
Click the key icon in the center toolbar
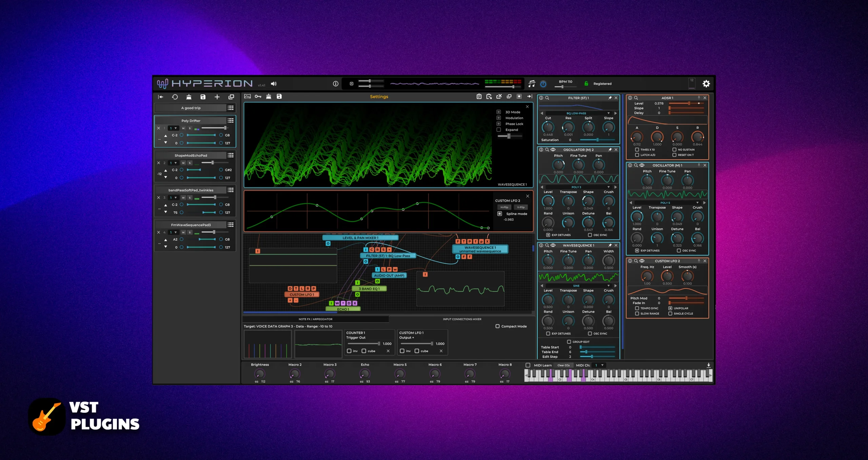(x=258, y=96)
